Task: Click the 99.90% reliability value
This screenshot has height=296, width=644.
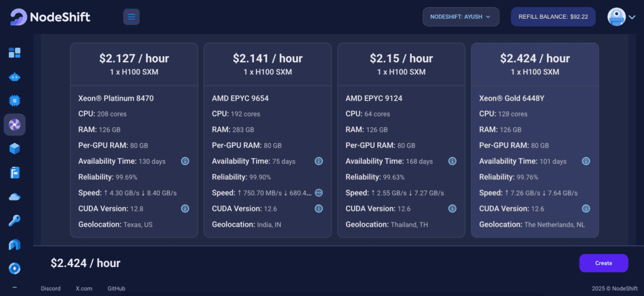Action: [x=260, y=177]
